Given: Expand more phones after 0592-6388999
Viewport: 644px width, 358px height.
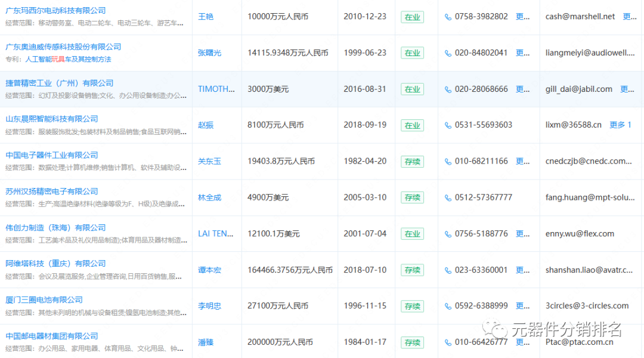Looking at the screenshot, I should click(x=522, y=306).
